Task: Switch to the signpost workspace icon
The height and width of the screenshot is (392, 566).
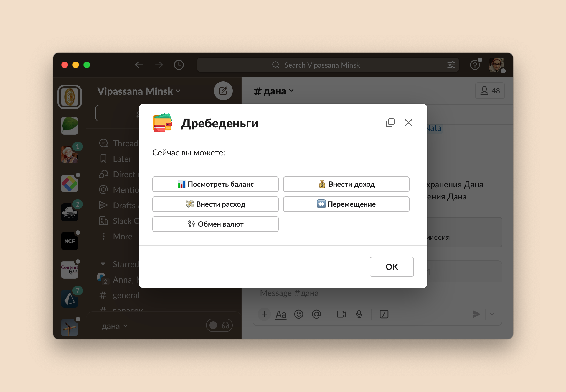Action: tap(70, 327)
